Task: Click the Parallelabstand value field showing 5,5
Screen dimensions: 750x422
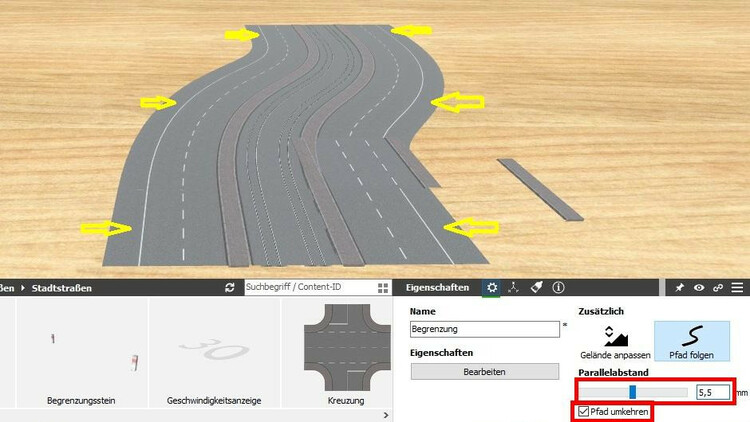Action: tap(713, 392)
